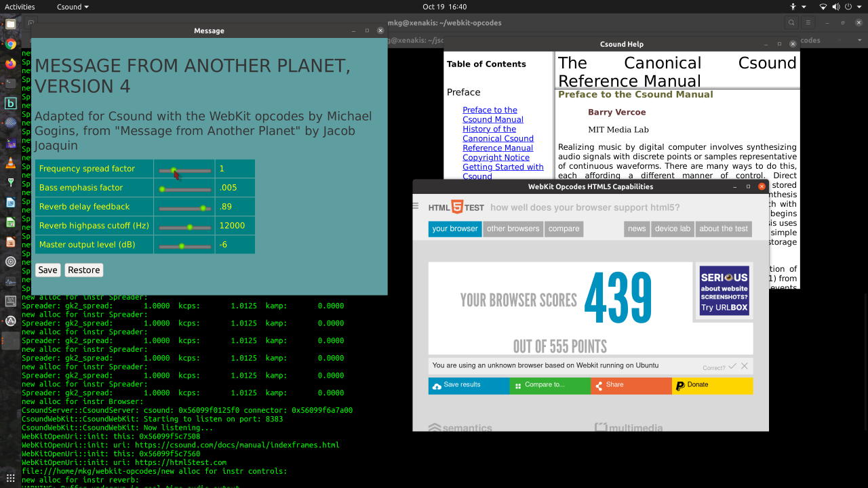Click the 'Preface' heading in Table of Contents
This screenshot has width=868, height=488.
(x=463, y=92)
